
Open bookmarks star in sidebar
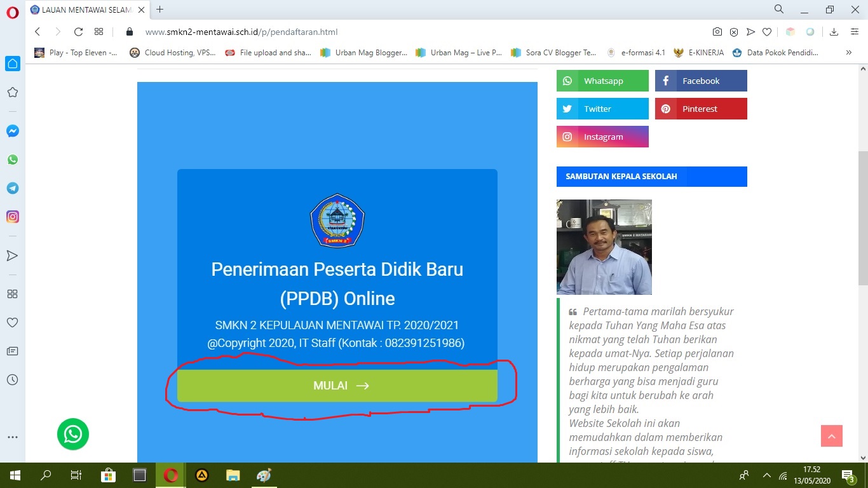[12, 92]
